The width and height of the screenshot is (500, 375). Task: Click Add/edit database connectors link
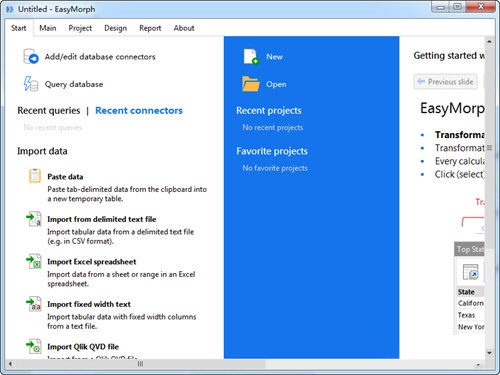[100, 57]
